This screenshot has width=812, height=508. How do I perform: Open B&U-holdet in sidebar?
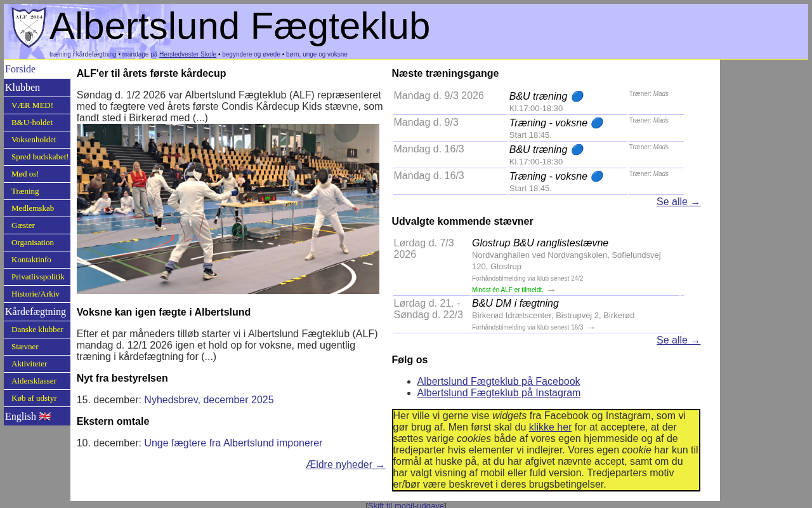[37, 123]
